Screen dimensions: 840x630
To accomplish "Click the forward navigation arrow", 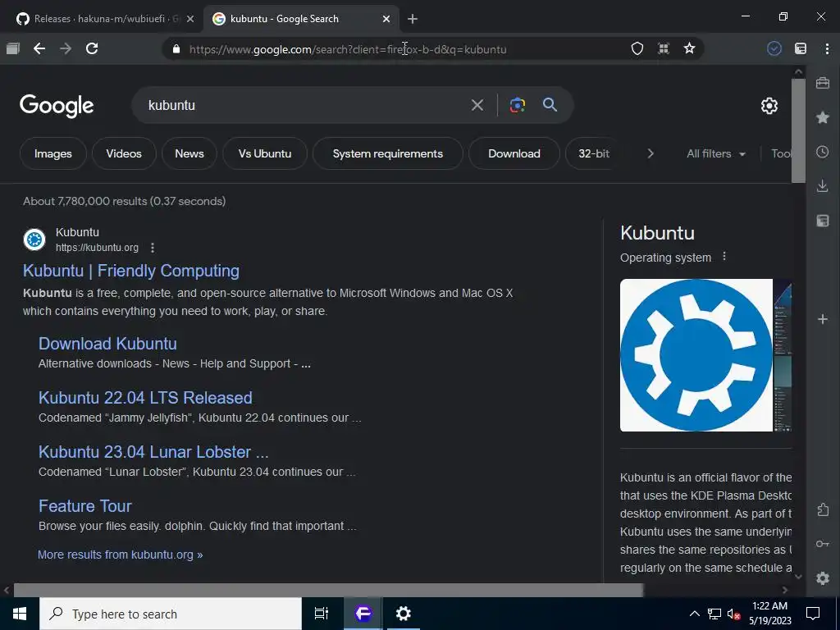I will click(66, 48).
